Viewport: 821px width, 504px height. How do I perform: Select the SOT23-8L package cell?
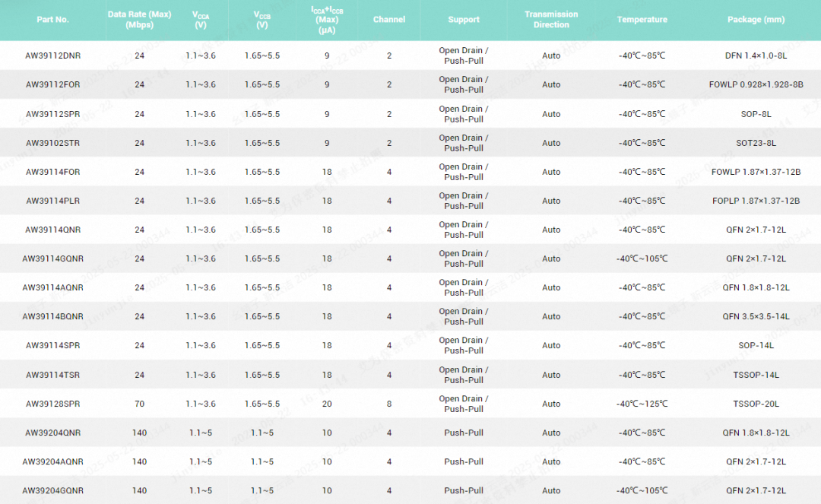click(756, 143)
